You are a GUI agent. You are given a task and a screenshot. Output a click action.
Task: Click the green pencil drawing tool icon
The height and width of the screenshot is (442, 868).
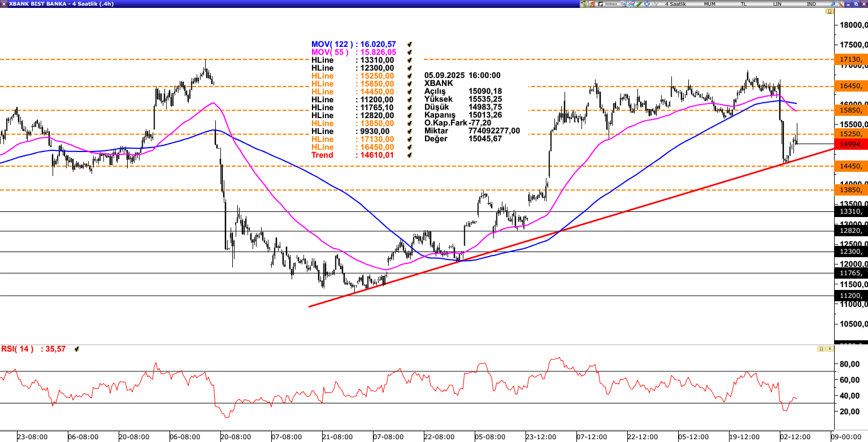point(639,4)
